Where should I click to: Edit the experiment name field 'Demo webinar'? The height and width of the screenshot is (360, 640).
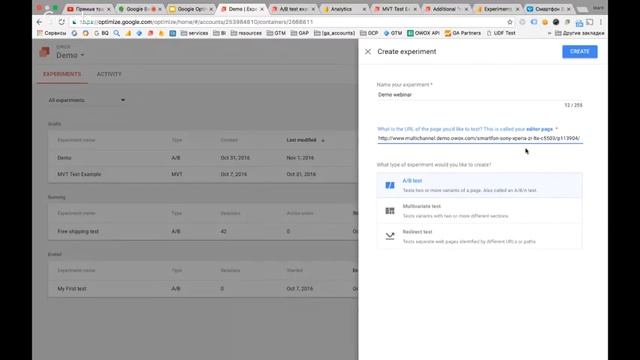480,95
